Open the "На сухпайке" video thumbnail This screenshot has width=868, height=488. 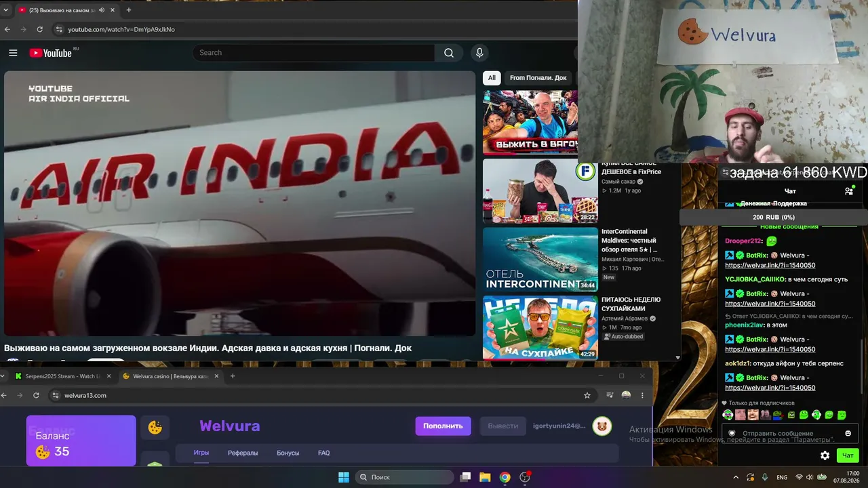[540, 327]
